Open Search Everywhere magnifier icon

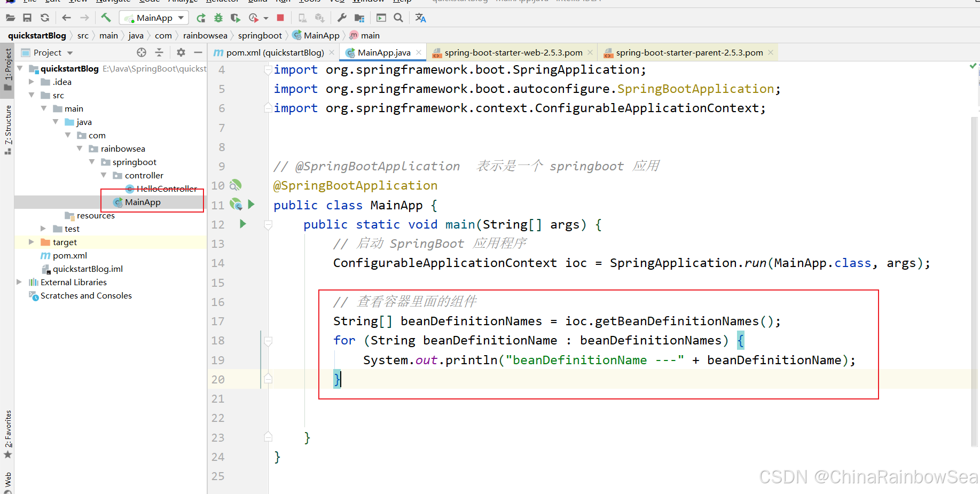pyautogui.click(x=398, y=18)
